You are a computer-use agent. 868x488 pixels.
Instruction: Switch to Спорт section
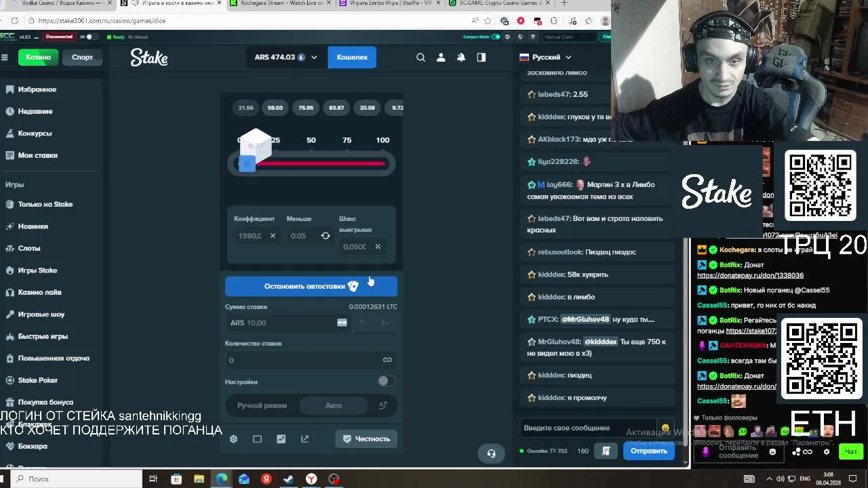point(82,58)
